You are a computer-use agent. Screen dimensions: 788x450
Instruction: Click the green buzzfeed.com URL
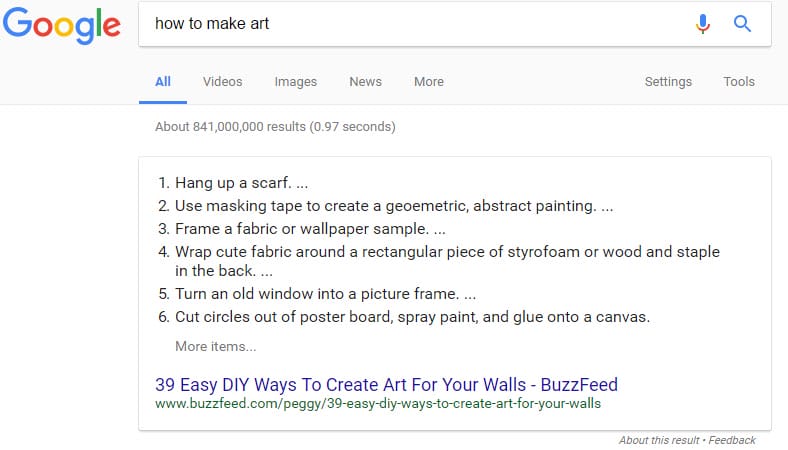pyautogui.click(x=378, y=404)
